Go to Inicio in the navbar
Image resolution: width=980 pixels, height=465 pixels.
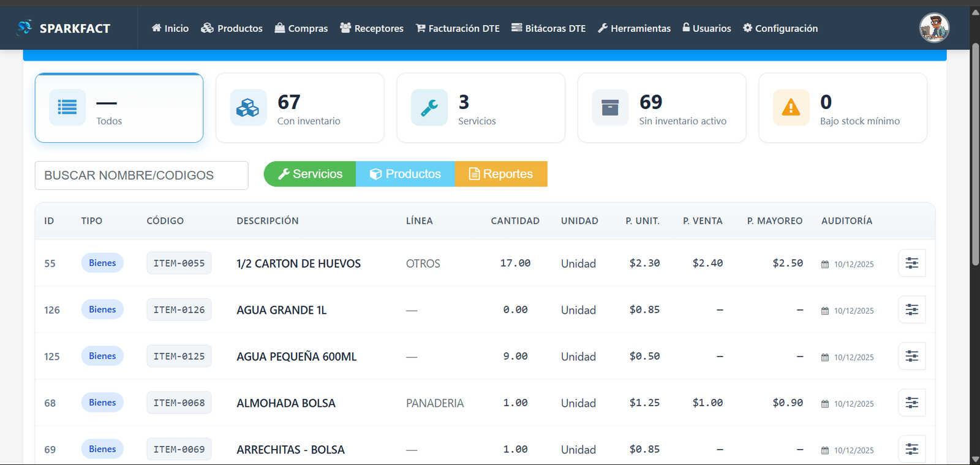click(170, 28)
